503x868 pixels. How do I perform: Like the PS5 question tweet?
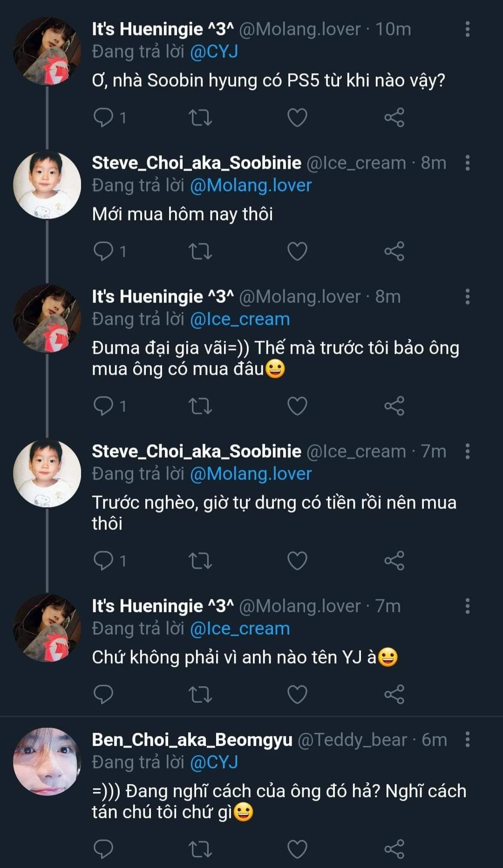point(297,117)
